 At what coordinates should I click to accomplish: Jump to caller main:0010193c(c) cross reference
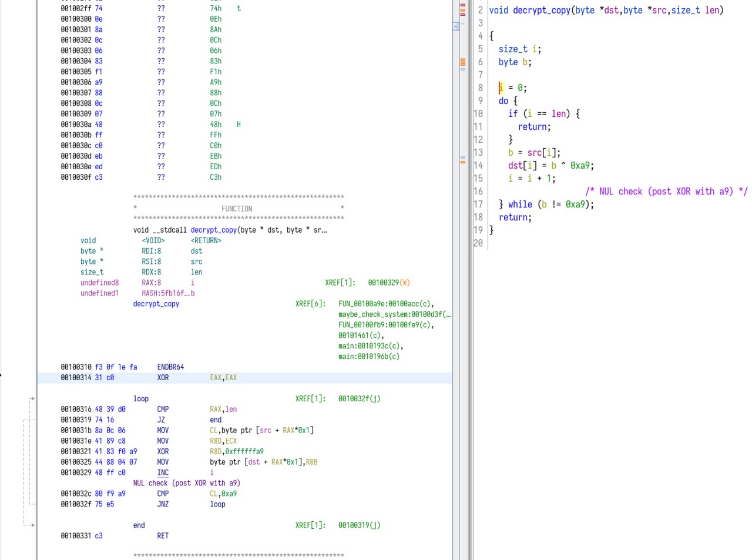point(370,346)
